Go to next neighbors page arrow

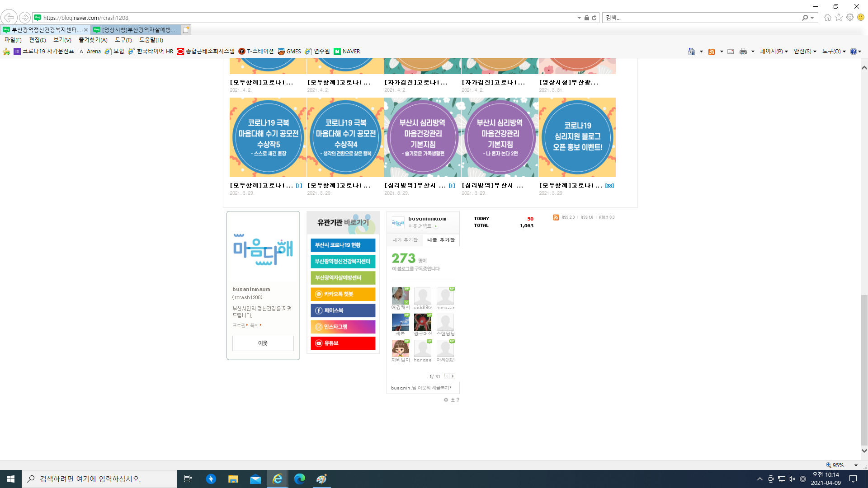coord(453,376)
